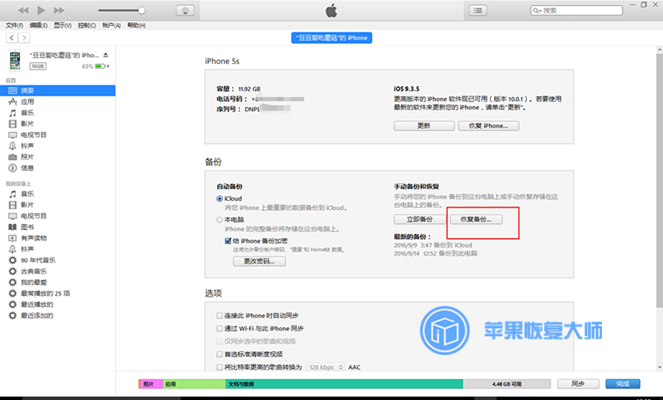Open the 文件(F) menu
The height and width of the screenshot is (400, 663).
click(14, 25)
